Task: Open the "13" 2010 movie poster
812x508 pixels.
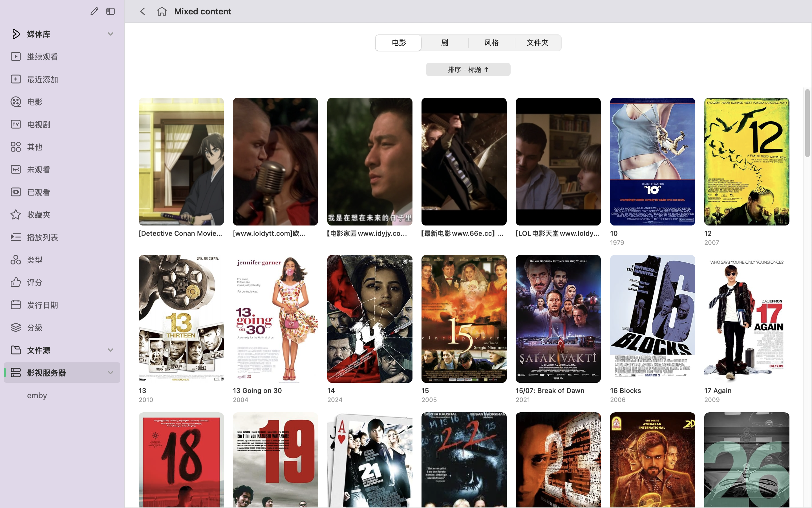Action: click(x=181, y=319)
